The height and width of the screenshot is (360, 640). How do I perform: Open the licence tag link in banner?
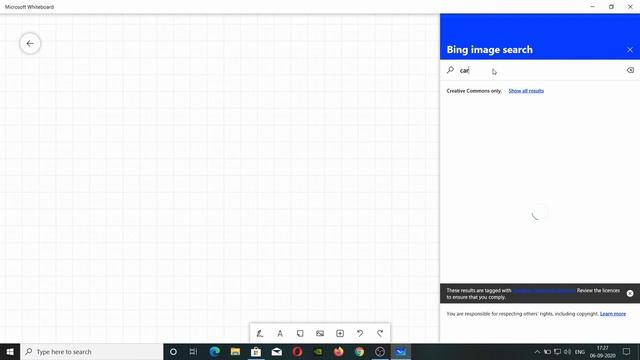click(x=544, y=291)
